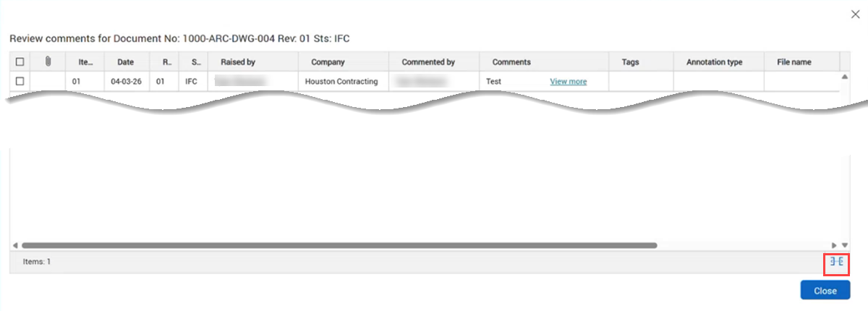The image size is (868, 311).
Task: Click the Tags column header
Action: coord(630,62)
